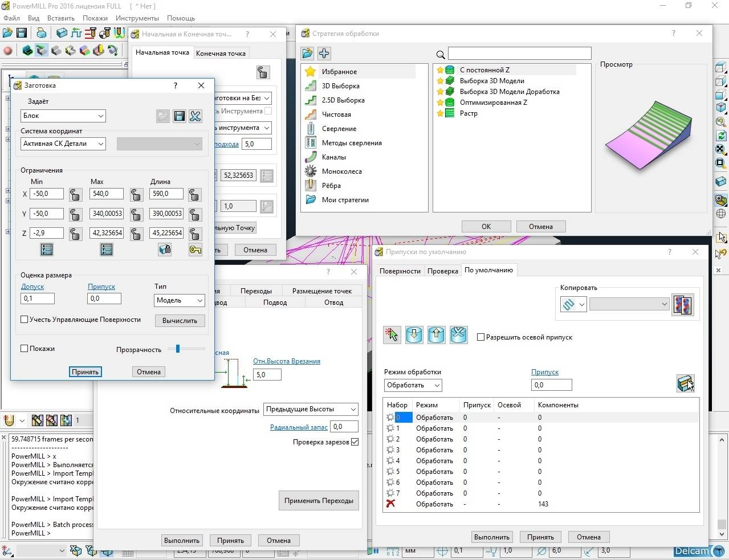The height and width of the screenshot is (560, 729).
Task: Click the search magnifier icon in Стратегия обработки
Action: 441,55
